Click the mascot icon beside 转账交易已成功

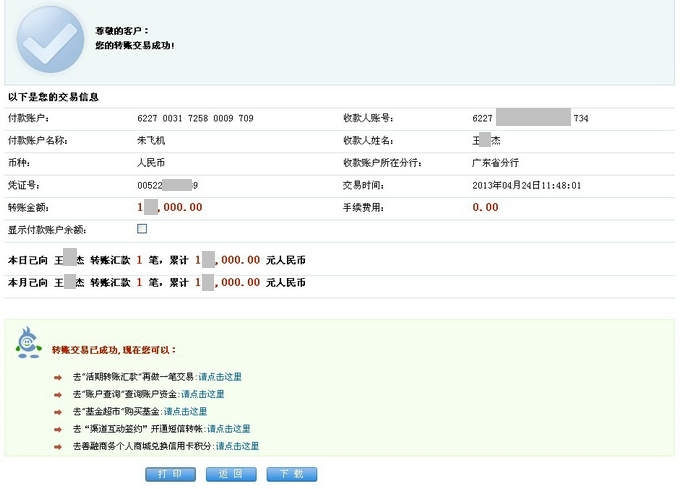pos(28,343)
